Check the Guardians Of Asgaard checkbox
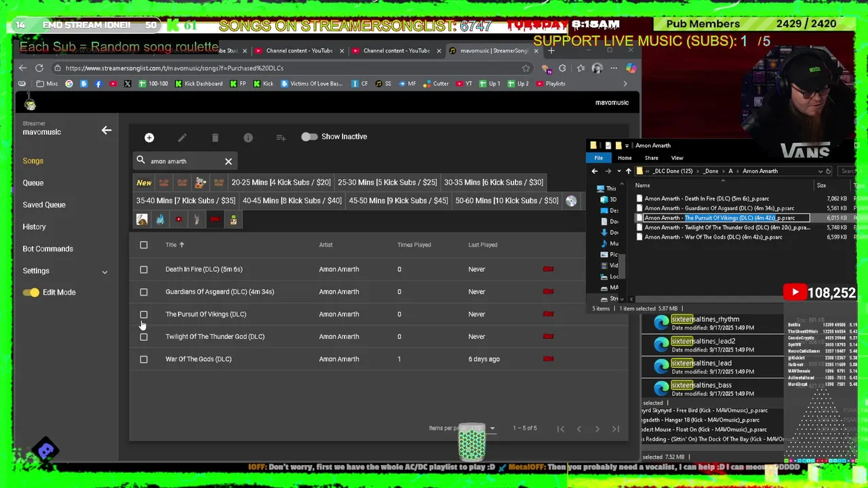Image resolution: width=868 pixels, height=488 pixels. pyautogui.click(x=144, y=291)
